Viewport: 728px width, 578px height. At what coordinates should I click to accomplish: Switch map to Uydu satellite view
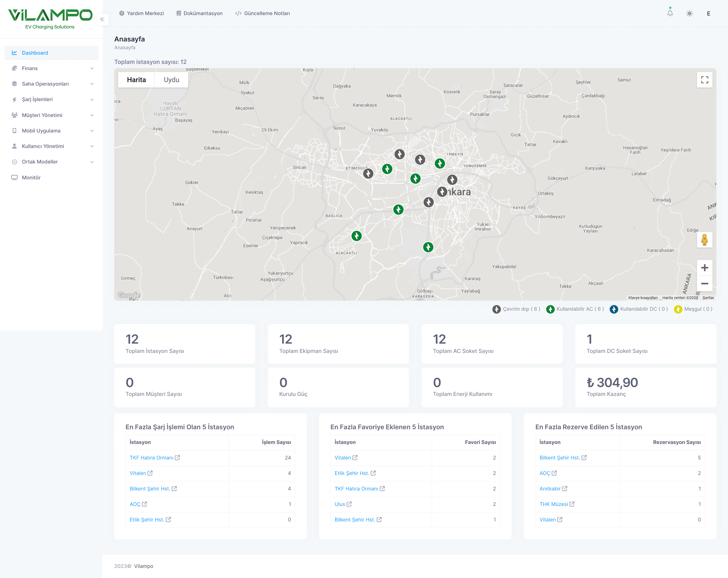171,80
